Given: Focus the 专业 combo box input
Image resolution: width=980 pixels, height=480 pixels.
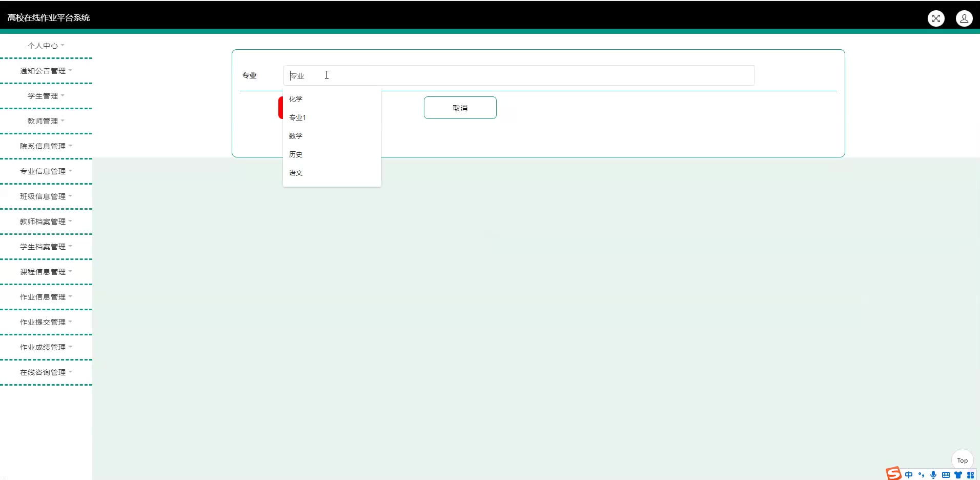Looking at the screenshot, I should click(519, 75).
